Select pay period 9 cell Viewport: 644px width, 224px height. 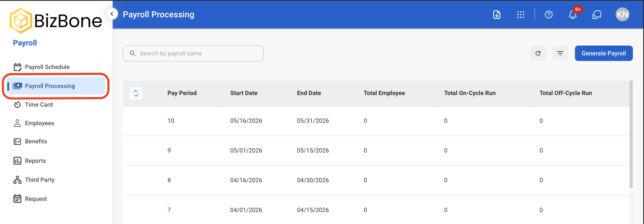(169, 150)
